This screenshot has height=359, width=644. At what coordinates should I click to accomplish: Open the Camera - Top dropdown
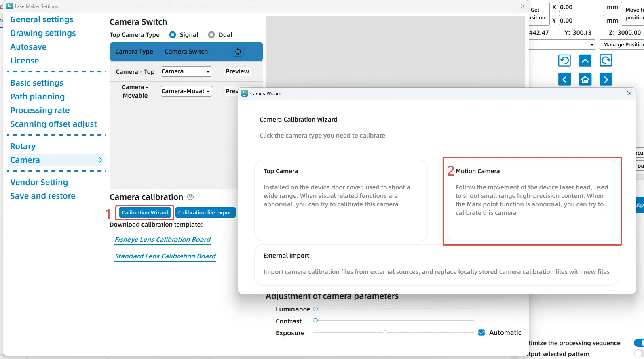pos(186,71)
